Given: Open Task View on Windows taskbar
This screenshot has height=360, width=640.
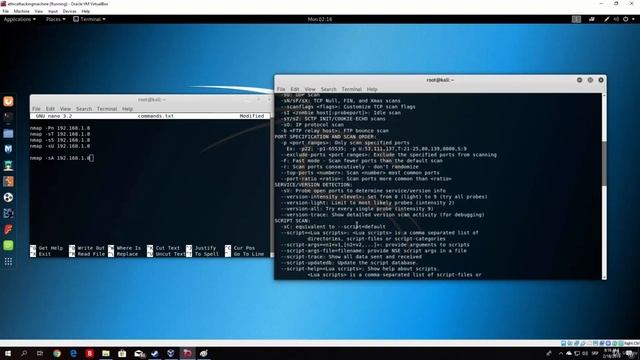Looking at the screenshot, I should [x=40, y=353].
